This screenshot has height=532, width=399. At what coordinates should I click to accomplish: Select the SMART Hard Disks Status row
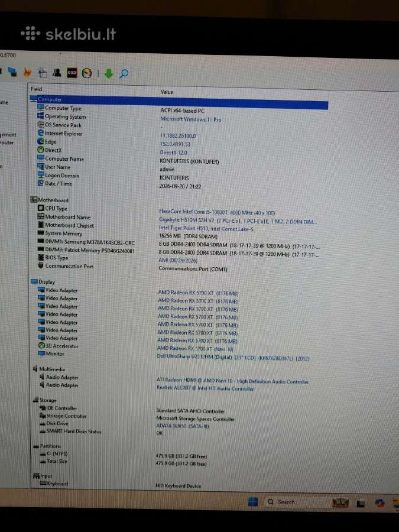pos(73,431)
